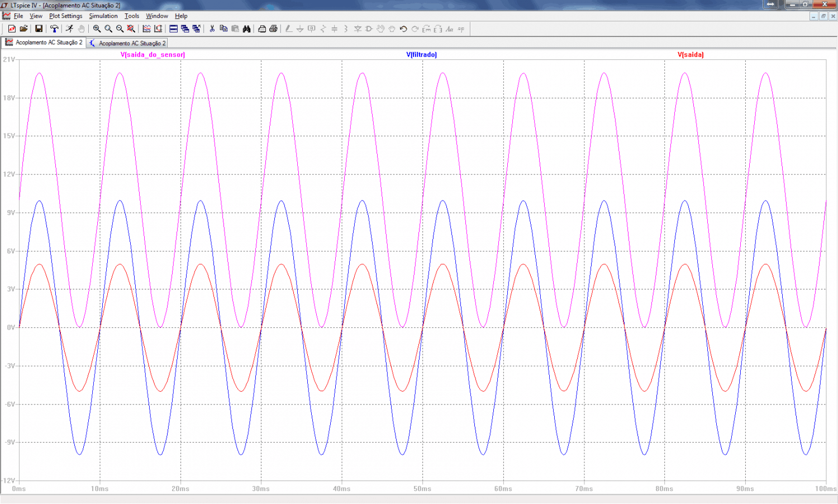This screenshot has height=504, width=838.
Task: Click the V(saida_do_sensor) trace label
Action: click(153, 55)
